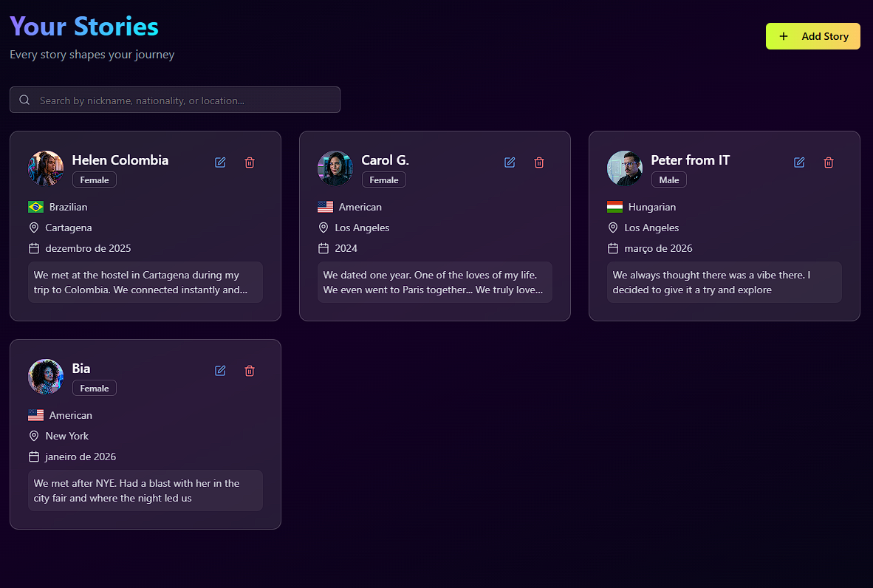This screenshot has width=873, height=588.
Task: Edit the Peter from IT story
Action: click(799, 163)
